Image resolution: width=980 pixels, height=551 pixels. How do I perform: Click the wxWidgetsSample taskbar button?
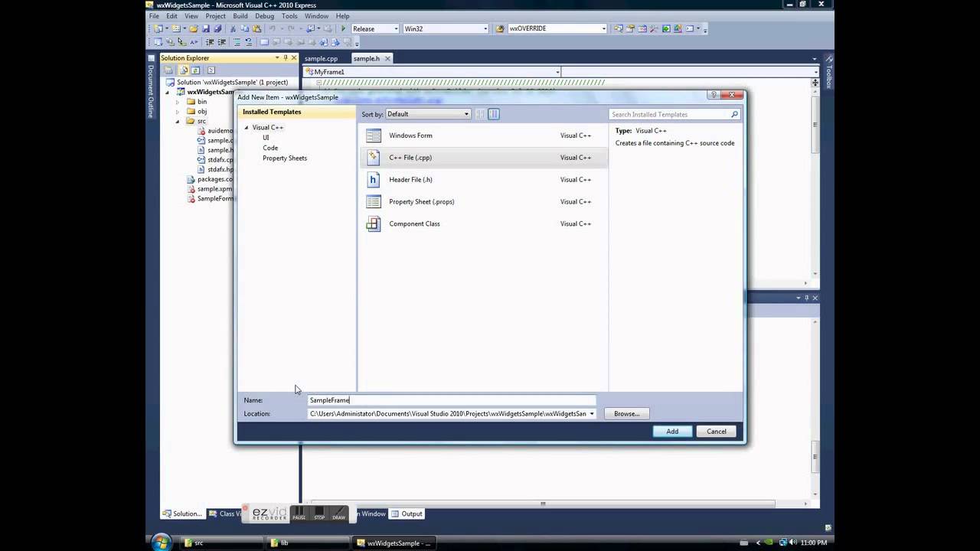coord(396,543)
